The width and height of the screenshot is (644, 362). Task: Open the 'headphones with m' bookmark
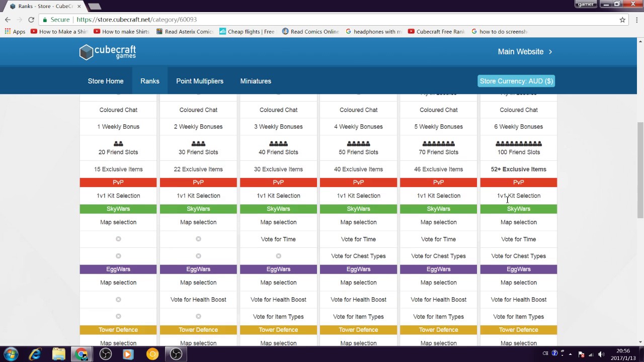374,31
